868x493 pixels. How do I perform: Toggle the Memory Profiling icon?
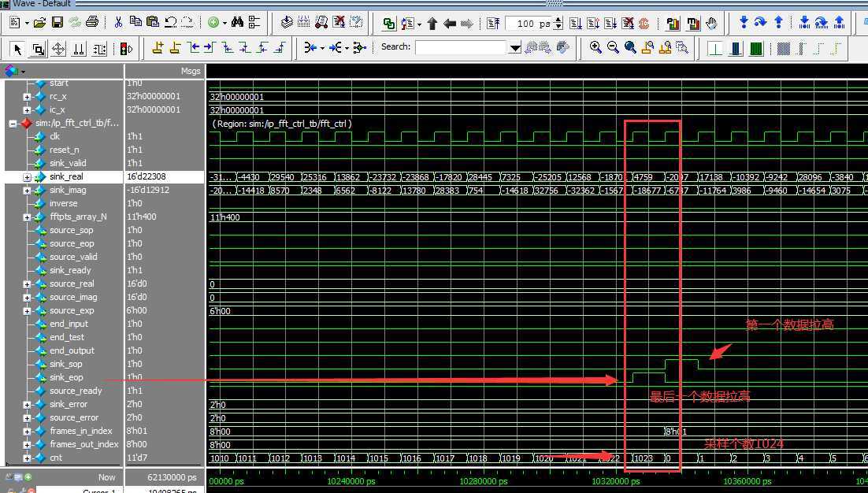[x=692, y=24]
